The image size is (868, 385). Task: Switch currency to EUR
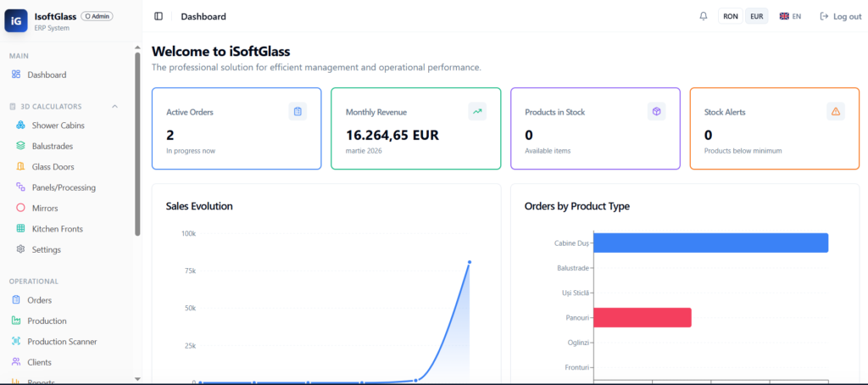click(x=757, y=16)
